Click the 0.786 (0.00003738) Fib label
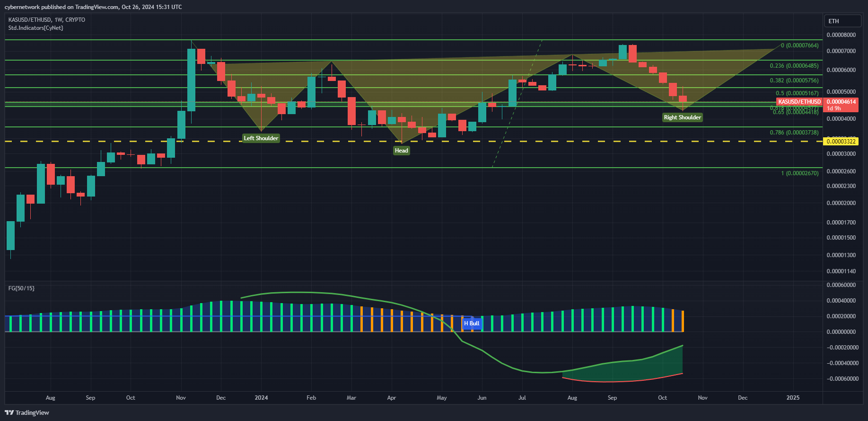 tap(794, 133)
